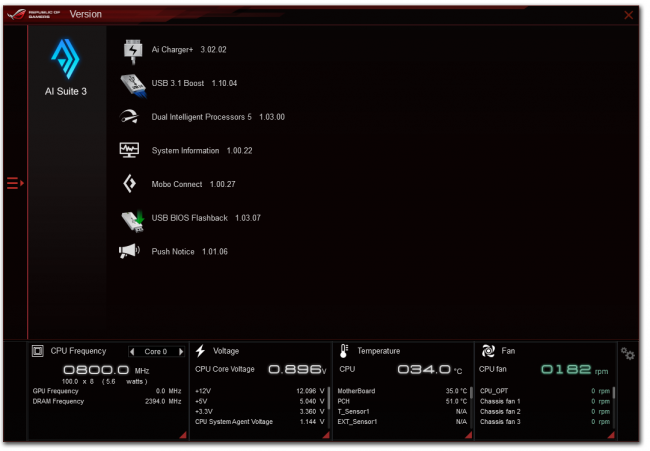Expand the Temperature panel corner triangle
Screen dimensions: 650x451
coord(469,435)
